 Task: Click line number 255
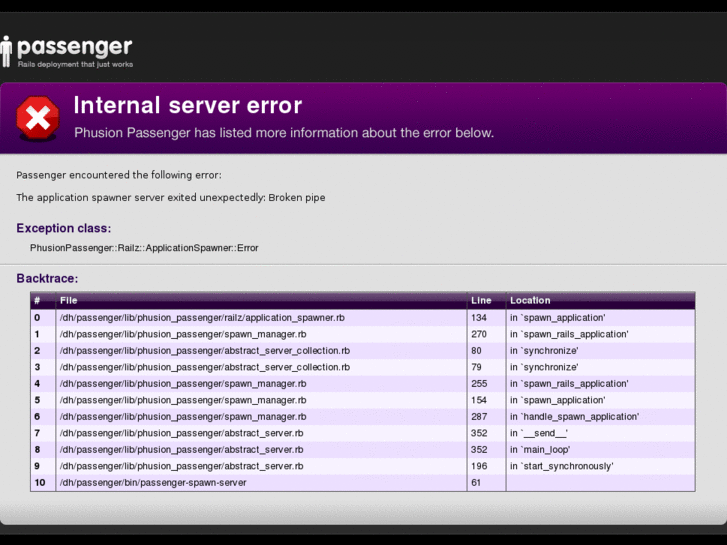tap(479, 384)
